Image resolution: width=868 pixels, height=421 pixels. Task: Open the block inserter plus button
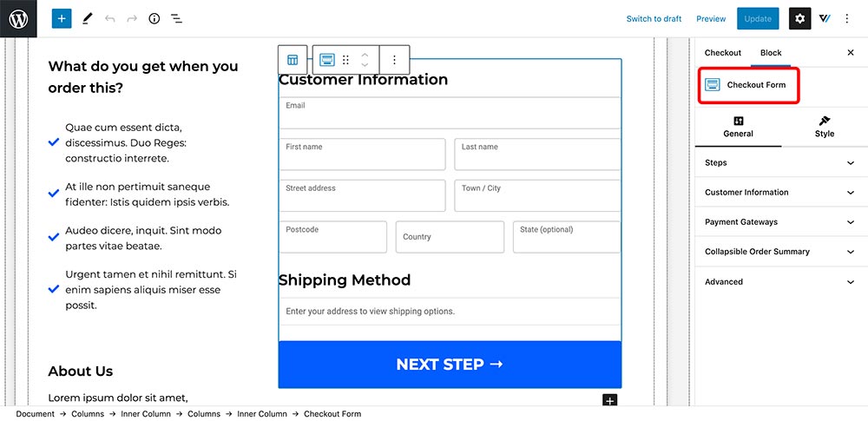coord(62,19)
